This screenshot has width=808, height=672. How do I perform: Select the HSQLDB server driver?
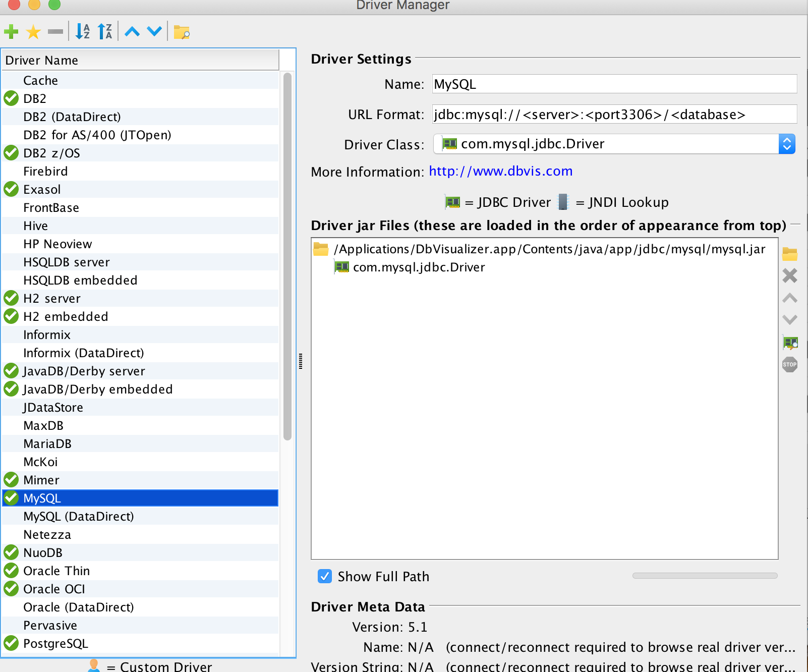[140, 262]
